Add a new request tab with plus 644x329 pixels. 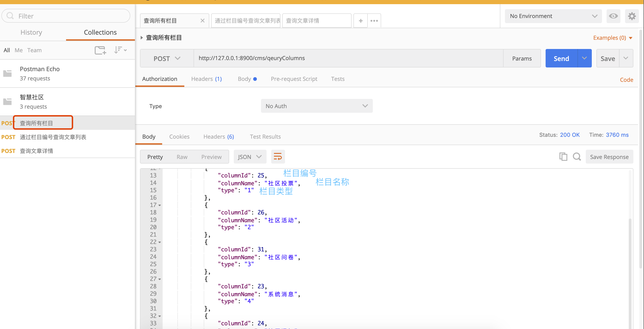pyautogui.click(x=360, y=21)
